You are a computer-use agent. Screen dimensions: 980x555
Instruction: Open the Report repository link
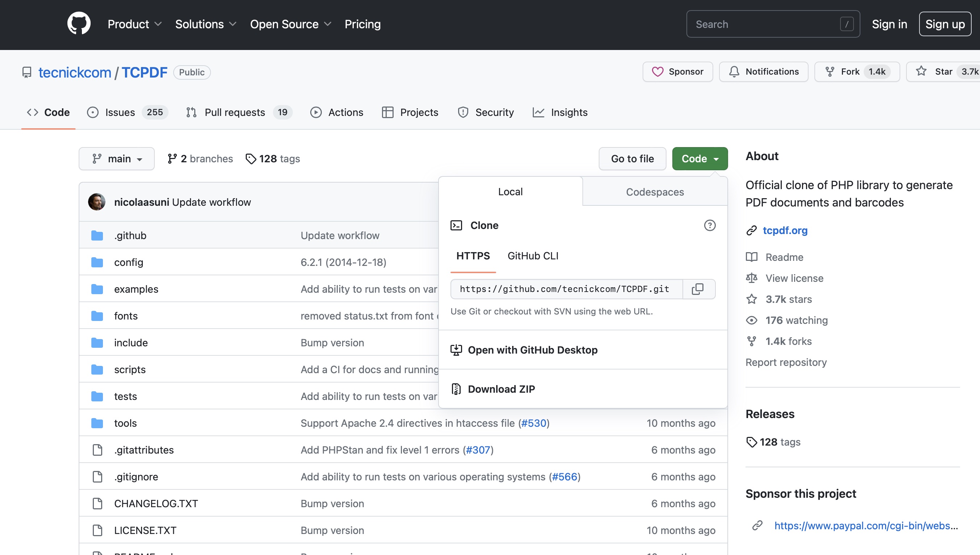click(786, 362)
